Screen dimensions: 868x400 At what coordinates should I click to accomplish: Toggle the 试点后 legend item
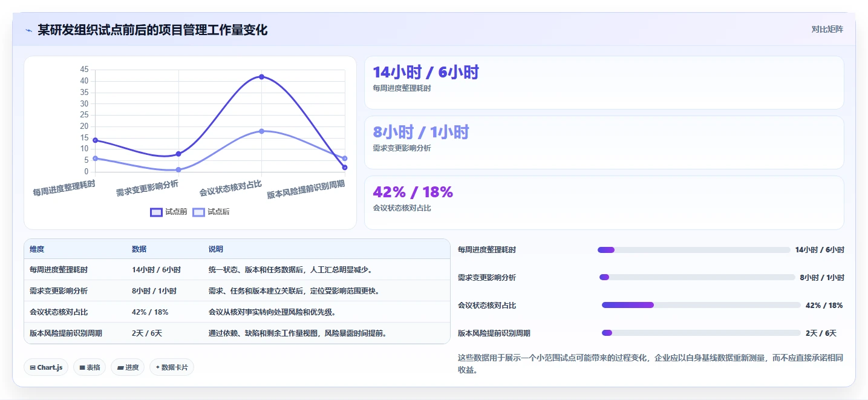211,212
